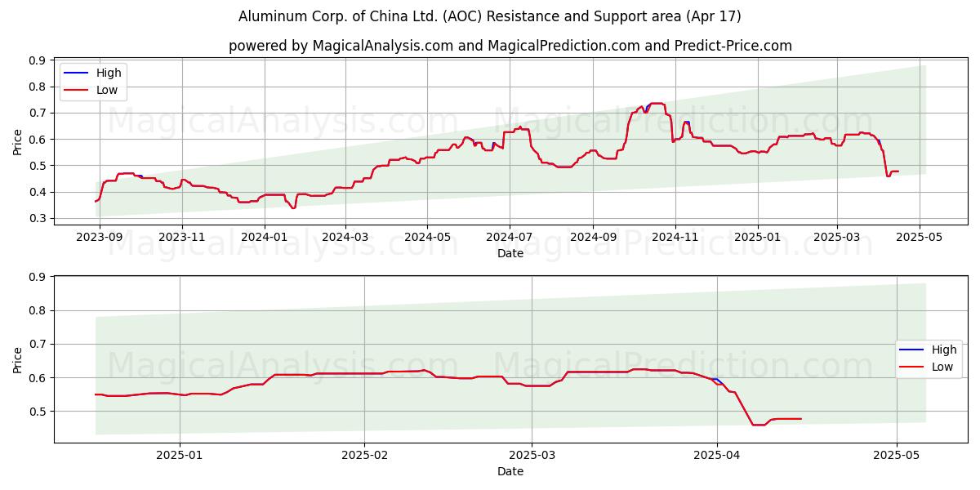Click 'Low' in the top chart legend
Viewport: 980px width, 490px height.
[x=107, y=90]
